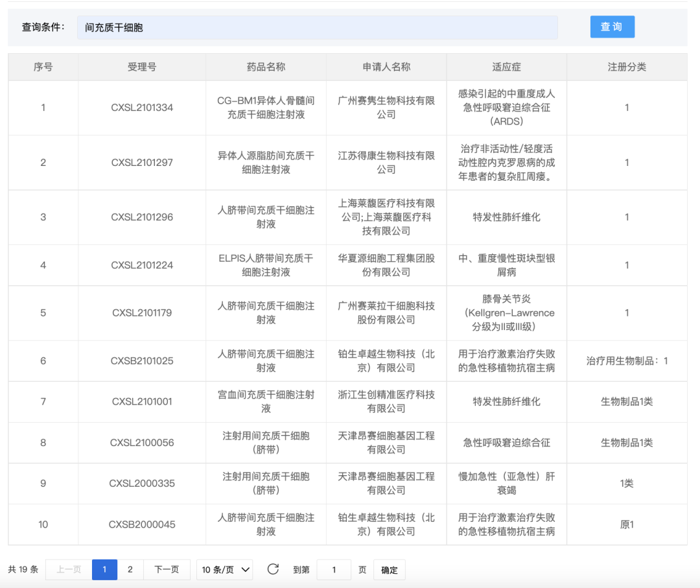Select acceptance number CXSL2101334

click(x=142, y=108)
